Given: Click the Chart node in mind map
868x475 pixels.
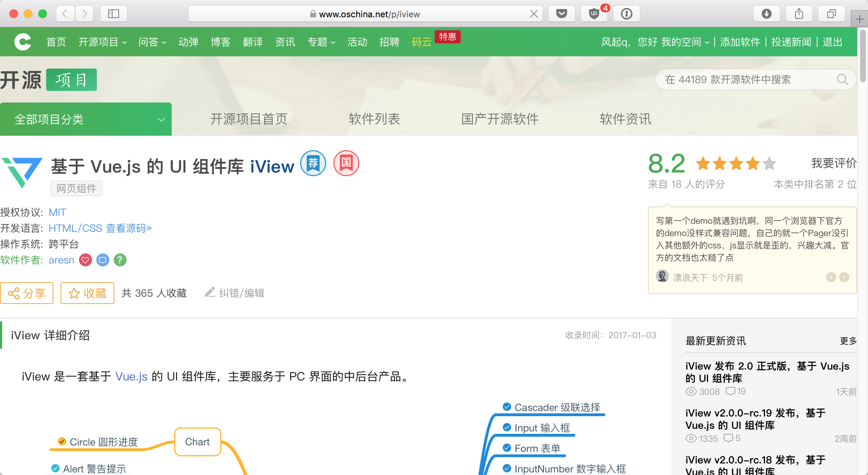Looking at the screenshot, I should (x=197, y=442).
